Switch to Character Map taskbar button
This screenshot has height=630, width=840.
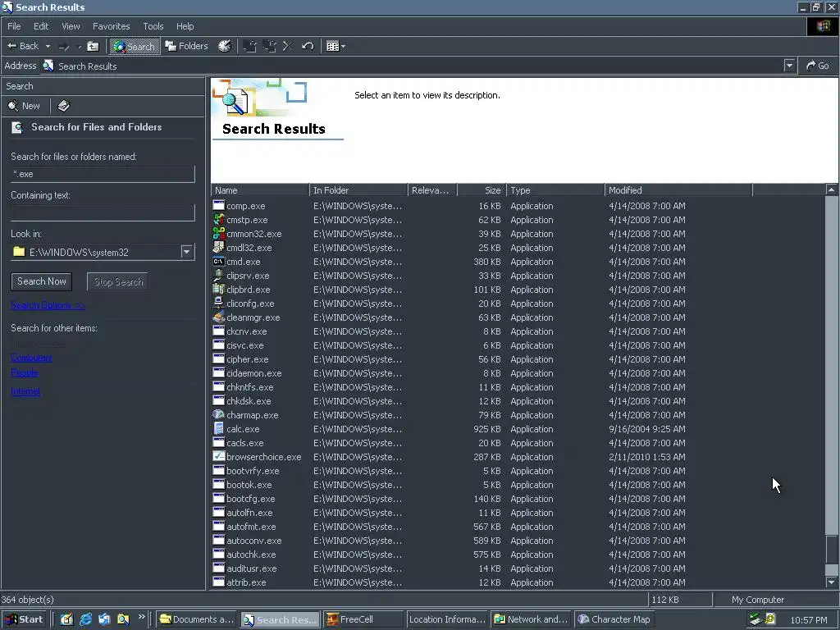click(614, 619)
